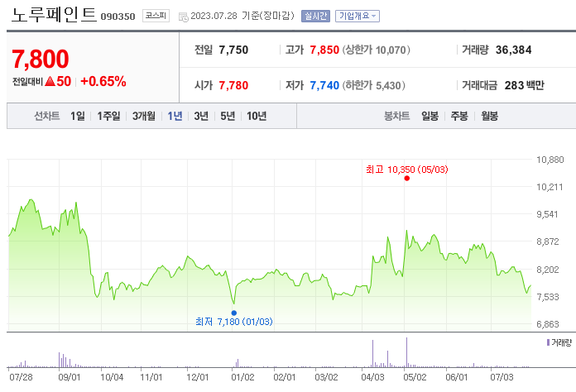This screenshot has width=576, height=392.
Task: Select the 3년 line chart tab
Action: point(201,116)
